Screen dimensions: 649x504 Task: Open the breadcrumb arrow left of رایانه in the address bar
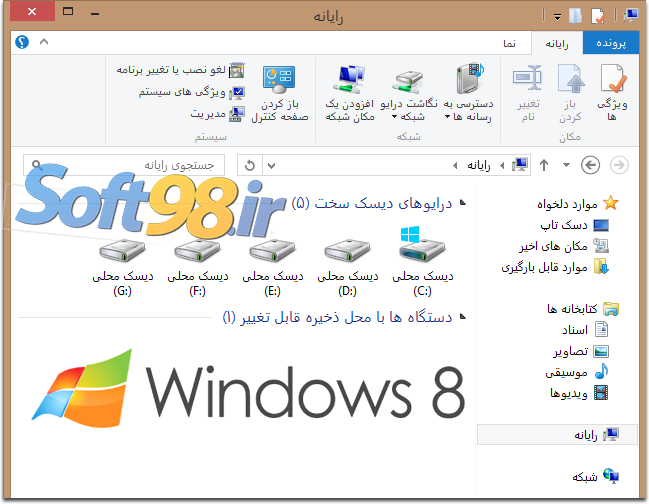455,166
